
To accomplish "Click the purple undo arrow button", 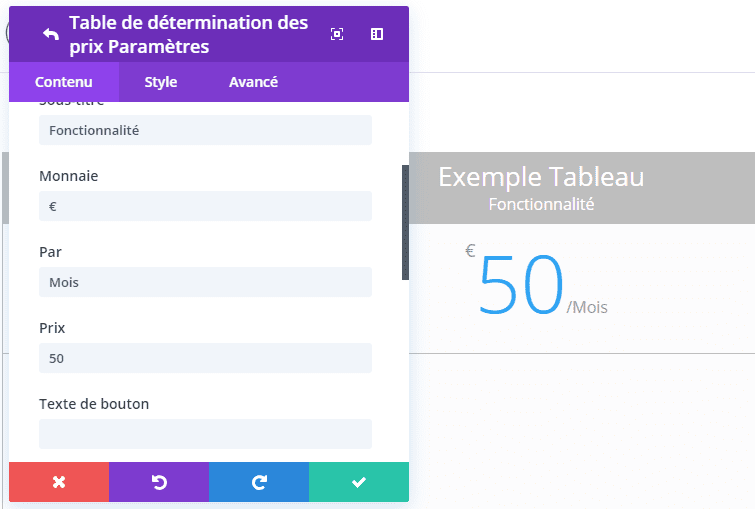I will coord(159,482).
